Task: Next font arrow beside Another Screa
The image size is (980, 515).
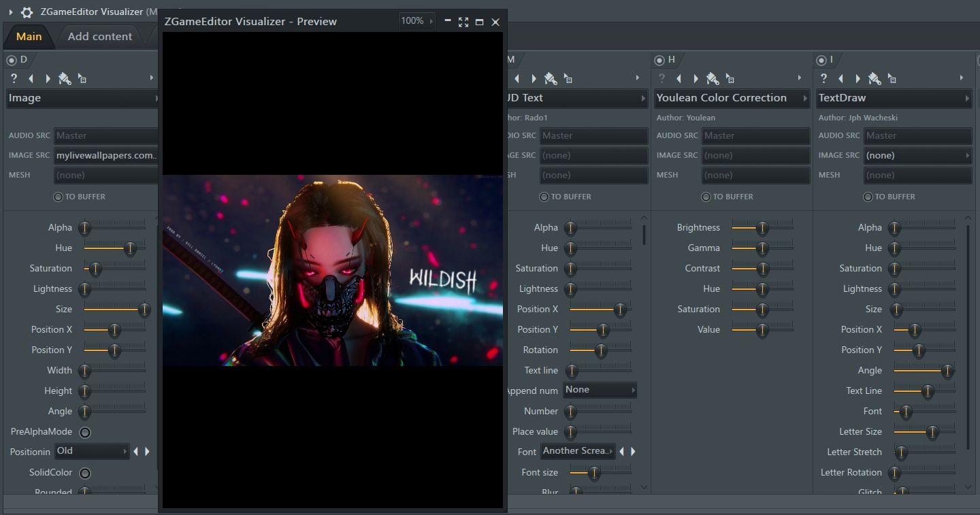Action: [x=633, y=451]
